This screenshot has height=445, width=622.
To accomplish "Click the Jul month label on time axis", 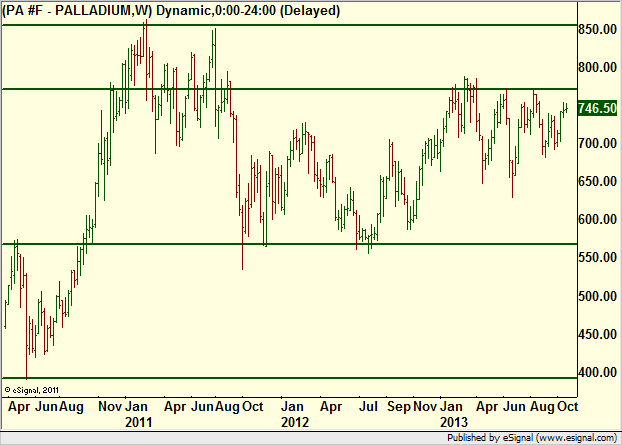I will pyautogui.click(x=368, y=407).
